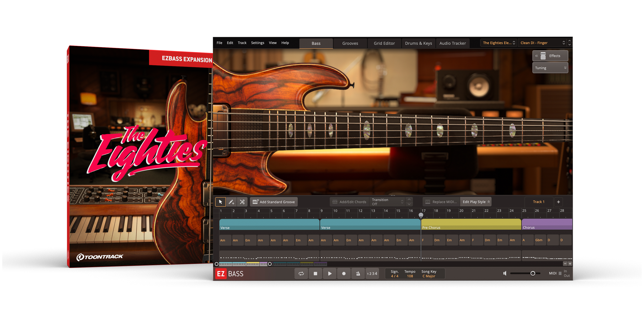The height and width of the screenshot is (322, 644).
Task: Open The Eighties library selector dropdown
Action: (499, 43)
